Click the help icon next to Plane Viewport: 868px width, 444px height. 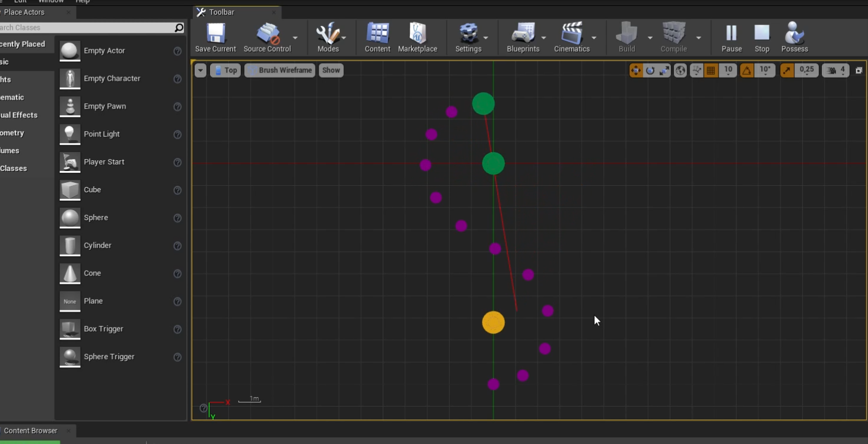pyautogui.click(x=177, y=302)
